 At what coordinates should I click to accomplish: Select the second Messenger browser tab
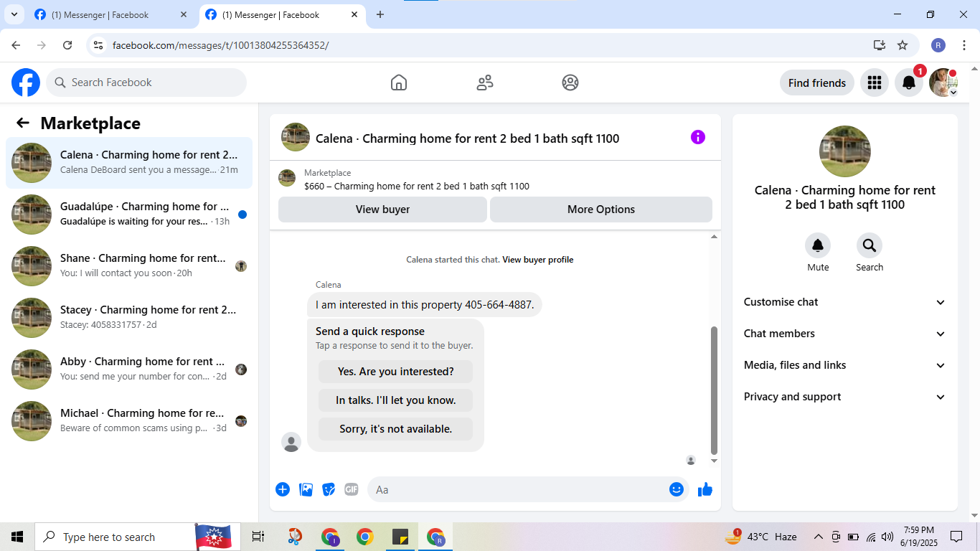pyautogui.click(x=282, y=14)
